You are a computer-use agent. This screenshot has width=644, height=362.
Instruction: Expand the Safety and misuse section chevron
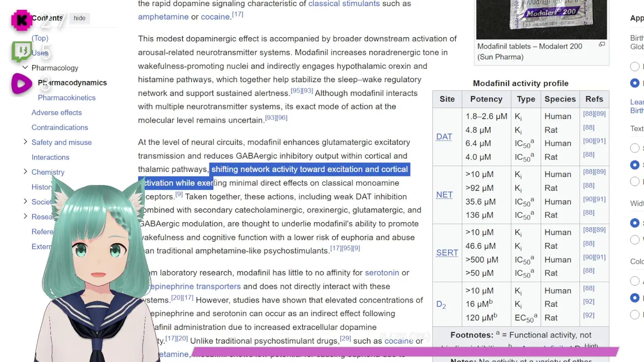[x=25, y=142]
